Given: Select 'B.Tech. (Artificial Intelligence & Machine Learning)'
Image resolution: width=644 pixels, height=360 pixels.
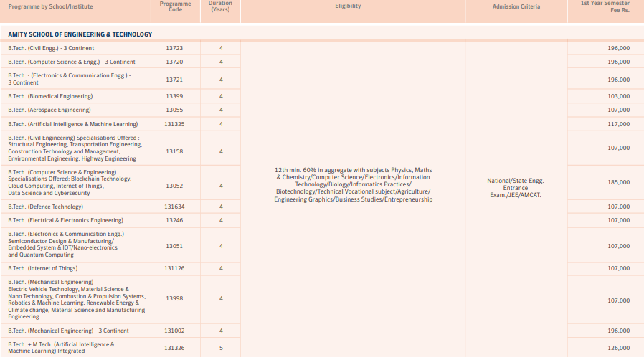Looking at the screenshot, I should point(73,124).
